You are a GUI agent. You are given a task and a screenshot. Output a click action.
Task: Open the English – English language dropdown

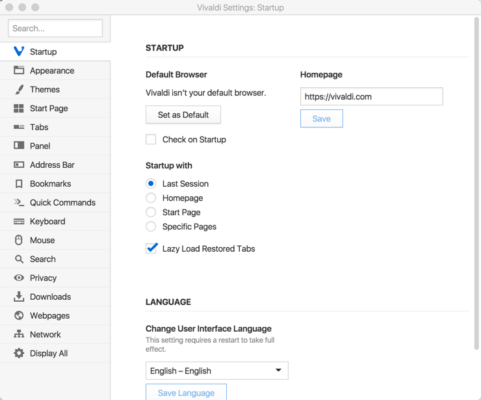[217, 371]
